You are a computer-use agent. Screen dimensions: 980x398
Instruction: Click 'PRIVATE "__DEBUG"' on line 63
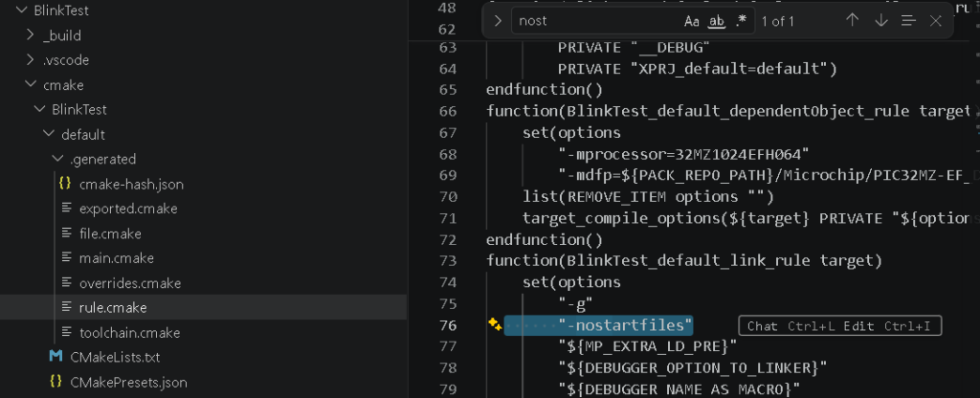pyautogui.click(x=635, y=48)
